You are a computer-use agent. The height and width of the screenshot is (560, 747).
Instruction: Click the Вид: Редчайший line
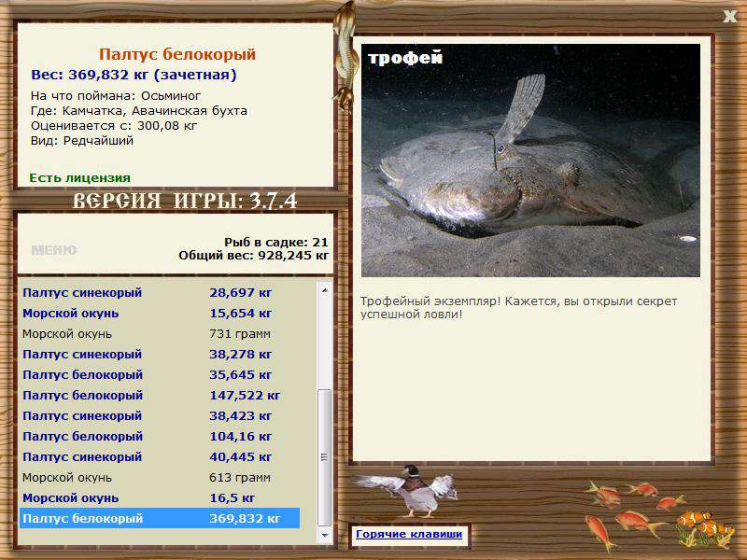tap(82, 141)
